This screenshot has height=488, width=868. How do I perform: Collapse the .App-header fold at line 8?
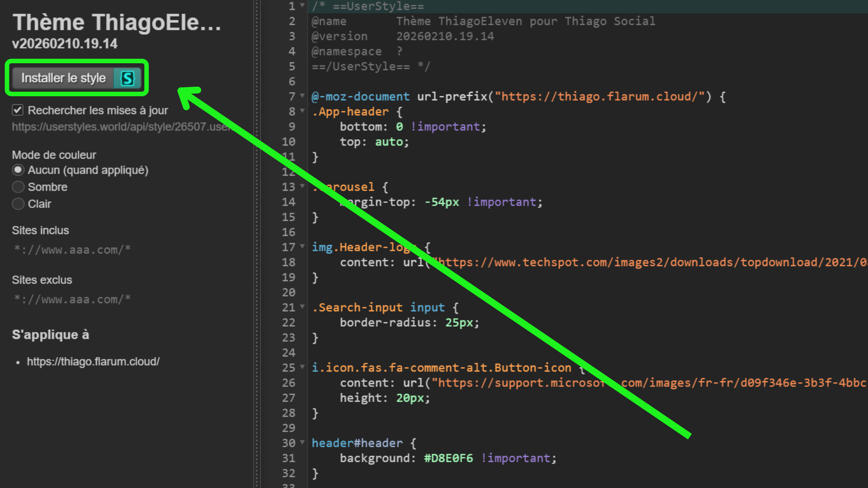[302, 111]
